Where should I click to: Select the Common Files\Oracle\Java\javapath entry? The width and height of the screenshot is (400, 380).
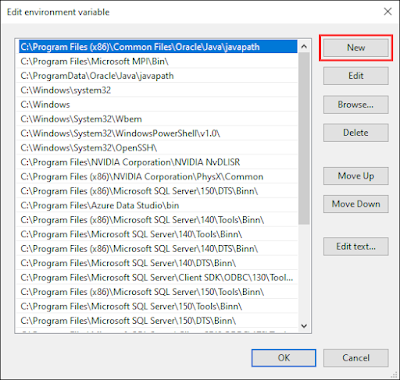[x=157, y=47]
